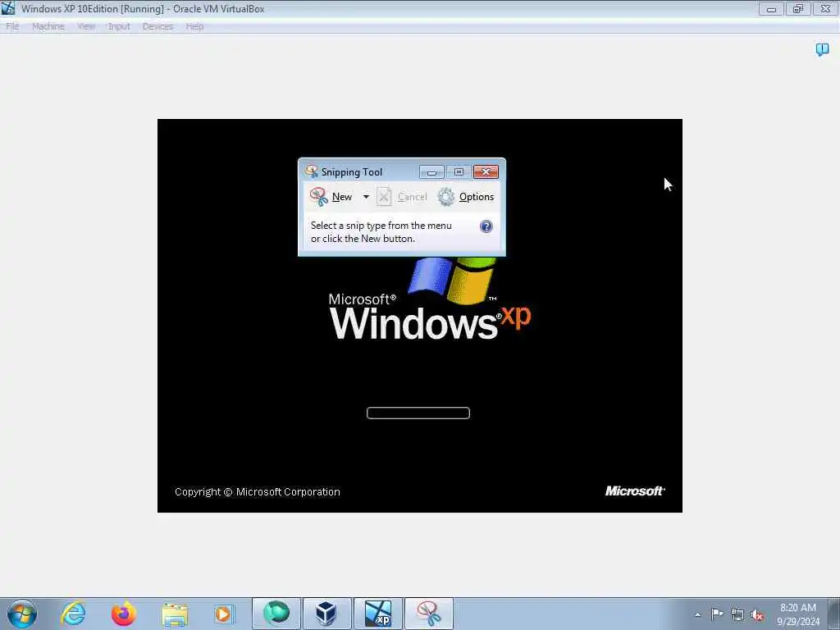This screenshot has height=630, width=840.
Task: Click the Action Center flag tray icon
Action: coord(717,614)
